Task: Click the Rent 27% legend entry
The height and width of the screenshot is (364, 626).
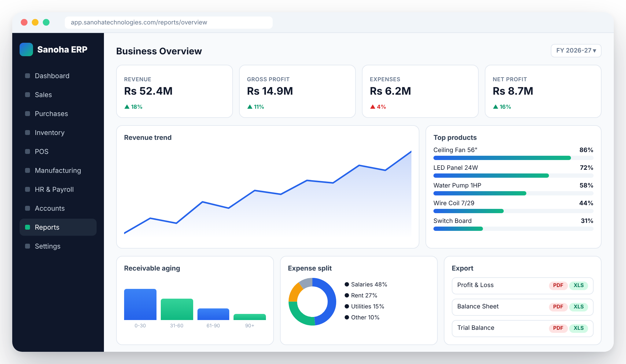Action: [x=361, y=295]
